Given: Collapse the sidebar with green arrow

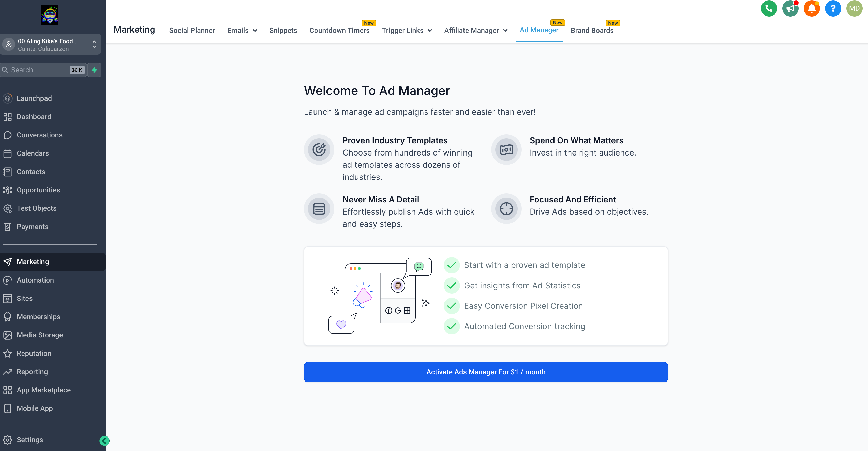Looking at the screenshot, I should [x=104, y=441].
